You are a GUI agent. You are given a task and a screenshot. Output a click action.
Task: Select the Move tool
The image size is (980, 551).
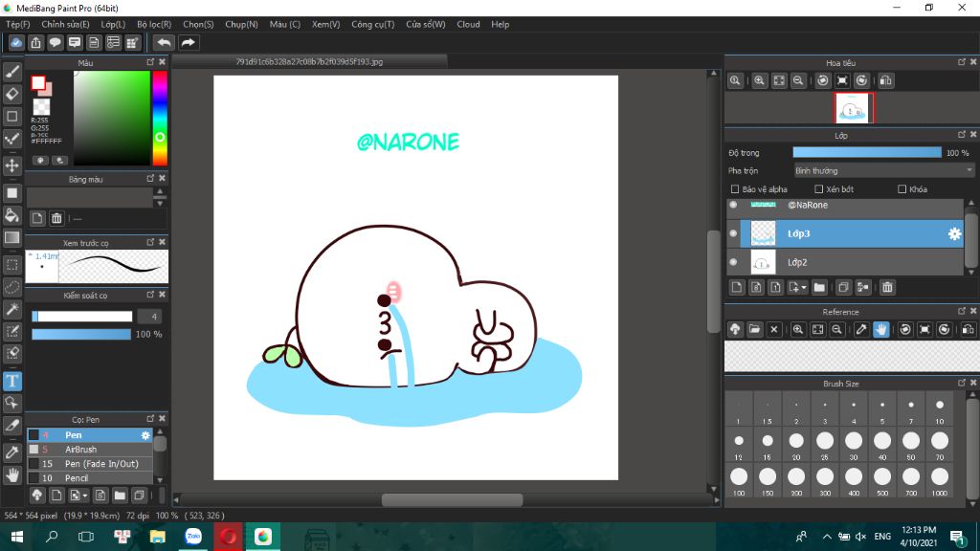point(11,165)
